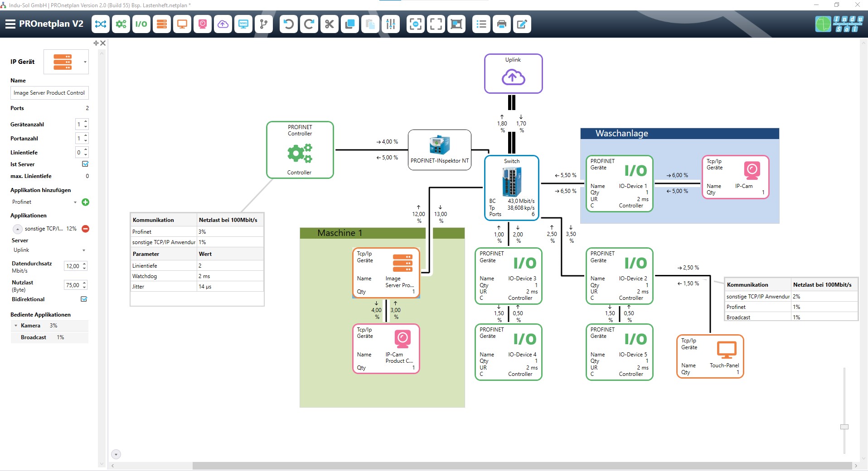Collapse the Kamera tree item

pos(16,326)
